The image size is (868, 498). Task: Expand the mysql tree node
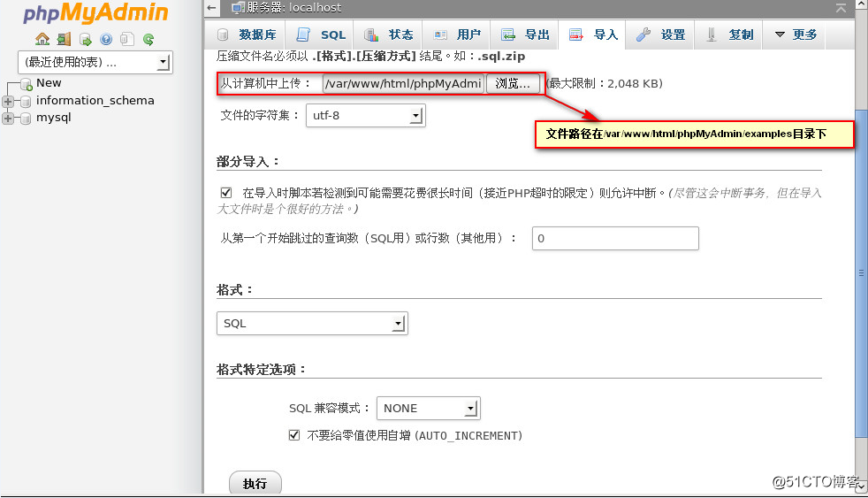point(8,119)
